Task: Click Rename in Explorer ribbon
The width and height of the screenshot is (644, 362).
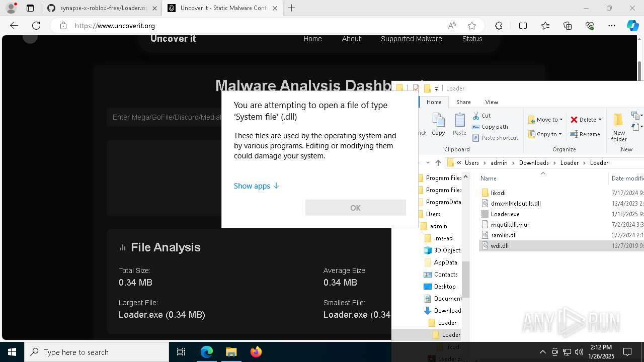Action: tap(585, 134)
